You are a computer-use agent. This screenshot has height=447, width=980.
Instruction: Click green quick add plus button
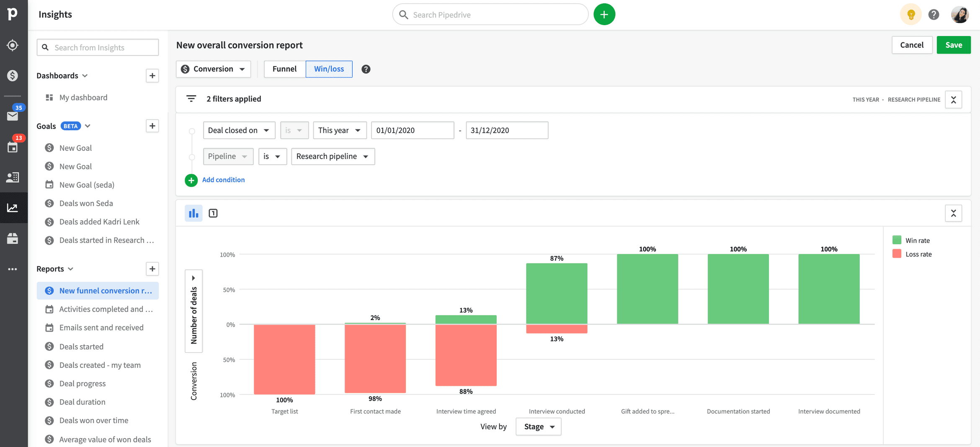click(604, 15)
